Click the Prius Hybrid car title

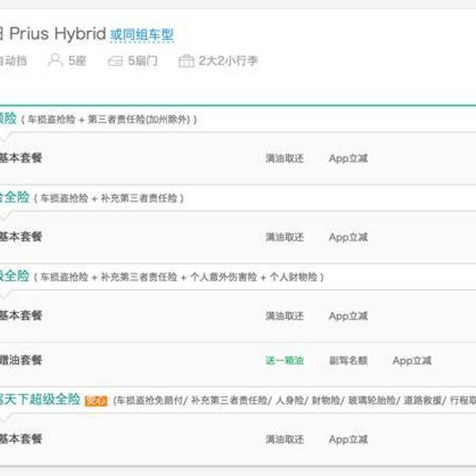point(57,35)
